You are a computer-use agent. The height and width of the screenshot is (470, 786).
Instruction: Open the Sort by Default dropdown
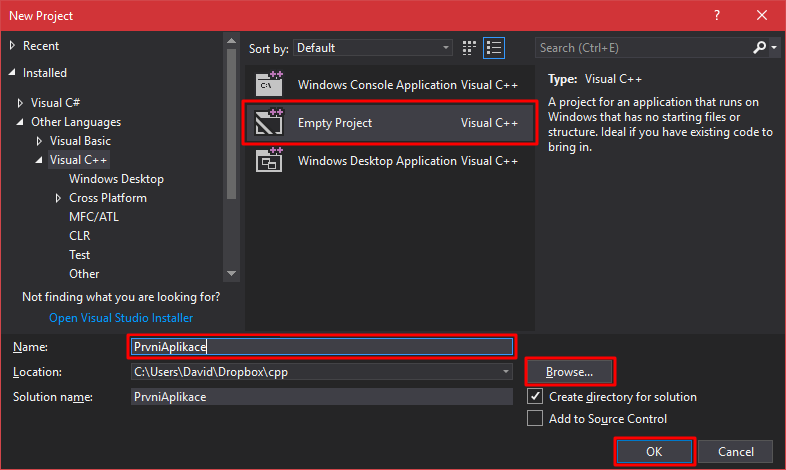tap(372, 48)
